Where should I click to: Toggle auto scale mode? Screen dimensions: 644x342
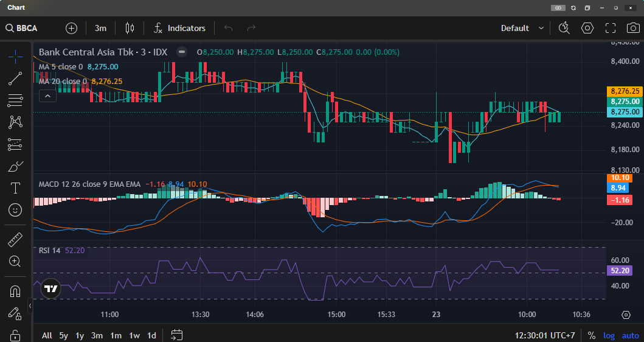point(631,335)
